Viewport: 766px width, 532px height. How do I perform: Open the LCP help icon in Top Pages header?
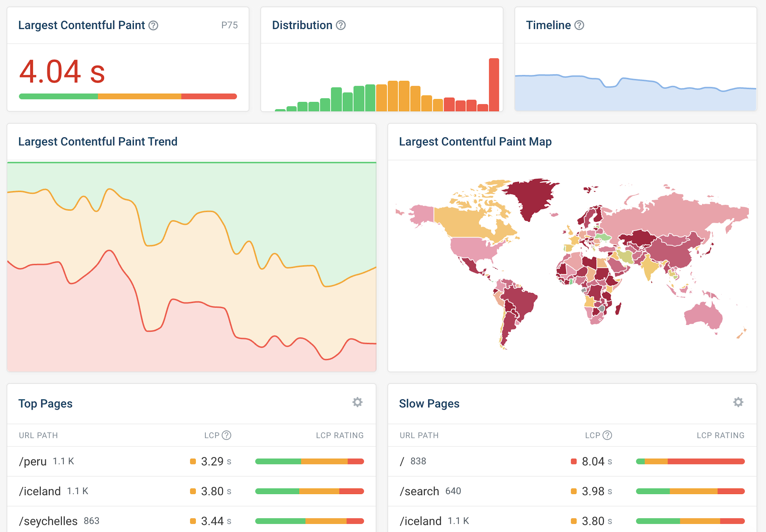[226, 435]
